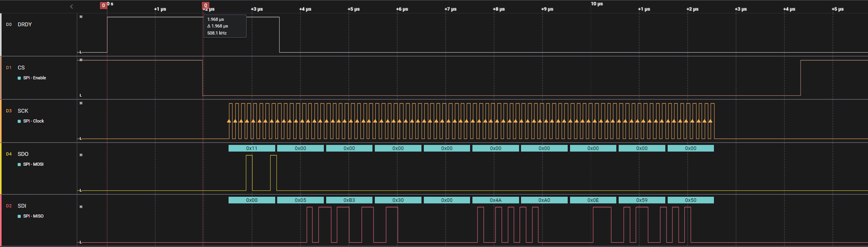Click the SPI - MISO analyzer indicator square

[x=19, y=216]
